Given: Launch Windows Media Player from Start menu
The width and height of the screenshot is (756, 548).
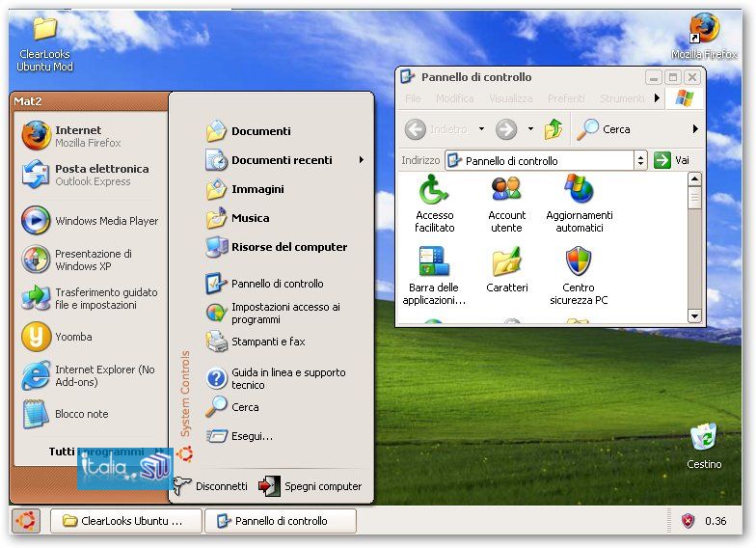Looking at the screenshot, I should pyautogui.click(x=90, y=220).
